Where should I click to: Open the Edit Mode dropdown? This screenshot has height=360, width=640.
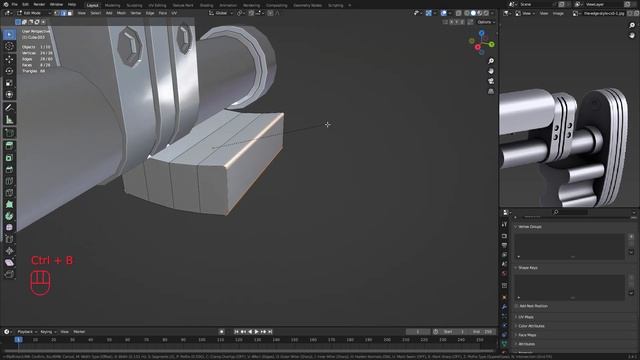click(x=34, y=13)
